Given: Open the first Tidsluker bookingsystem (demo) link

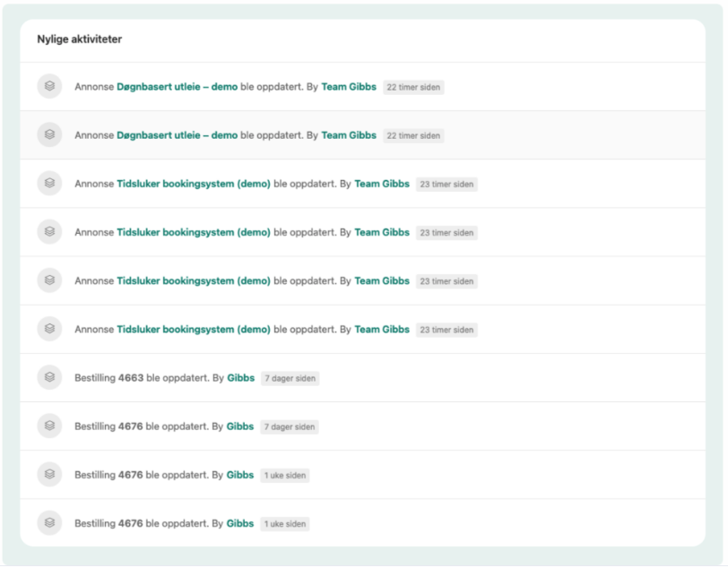Looking at the screenshot, I should (x=193, y=184).
